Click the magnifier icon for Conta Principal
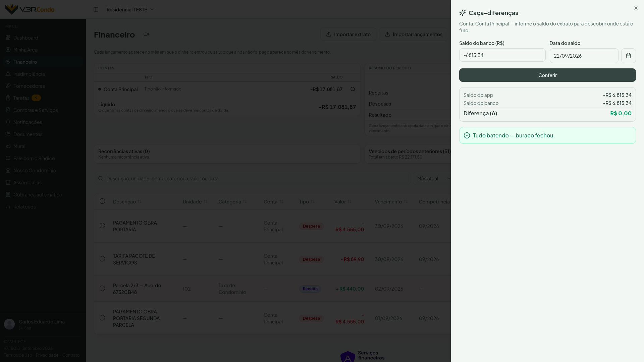 coord(353,89)
